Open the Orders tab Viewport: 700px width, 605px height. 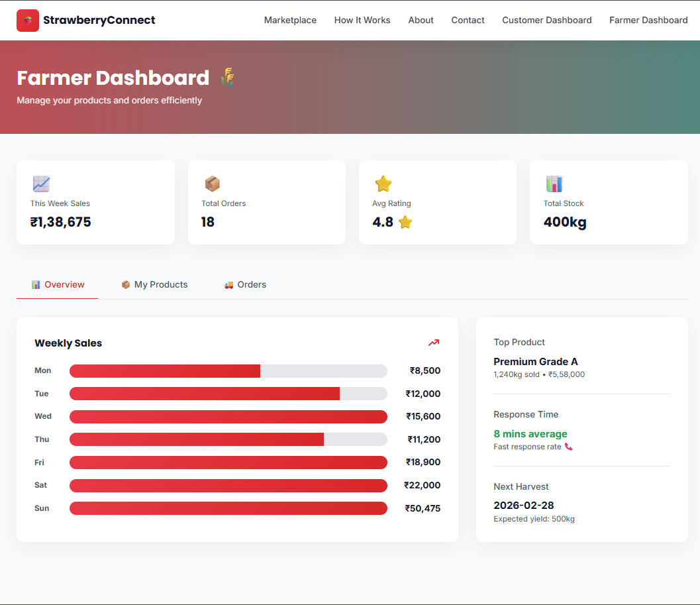tap(245, 284)
